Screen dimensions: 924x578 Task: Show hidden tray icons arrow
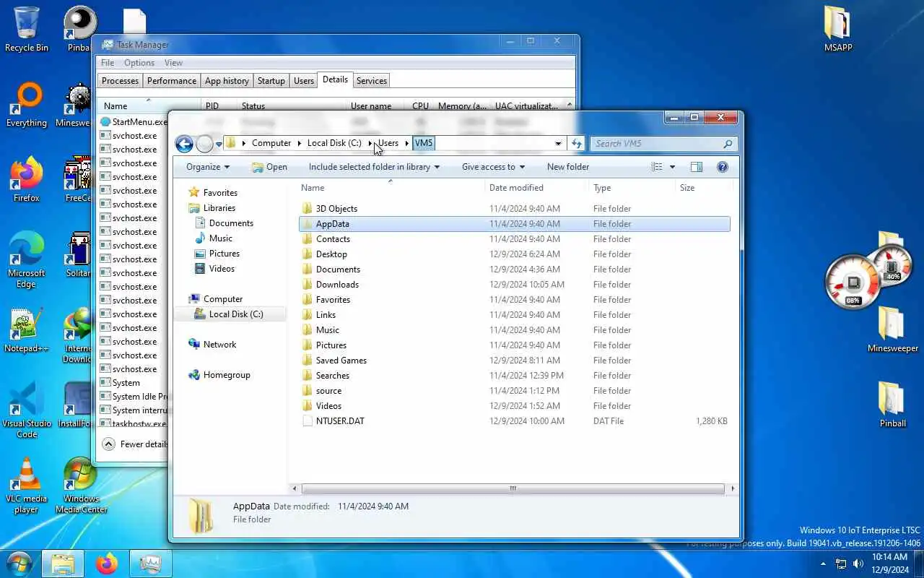824,564
